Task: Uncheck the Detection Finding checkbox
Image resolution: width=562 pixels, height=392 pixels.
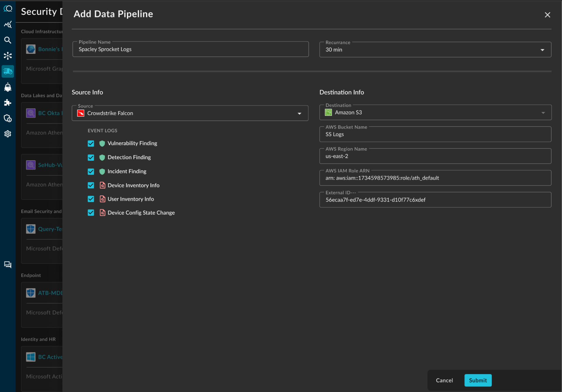Action: pyautogui.click(x=91, y=157)
